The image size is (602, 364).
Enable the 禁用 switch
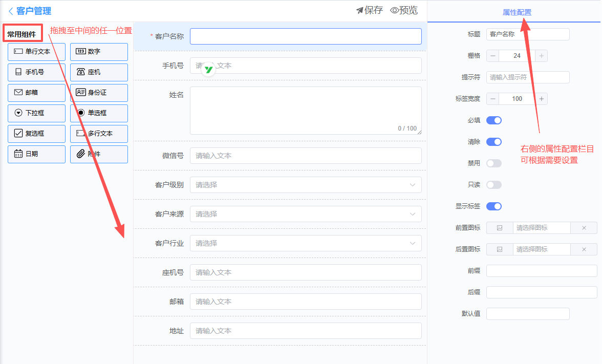point(494,163)
